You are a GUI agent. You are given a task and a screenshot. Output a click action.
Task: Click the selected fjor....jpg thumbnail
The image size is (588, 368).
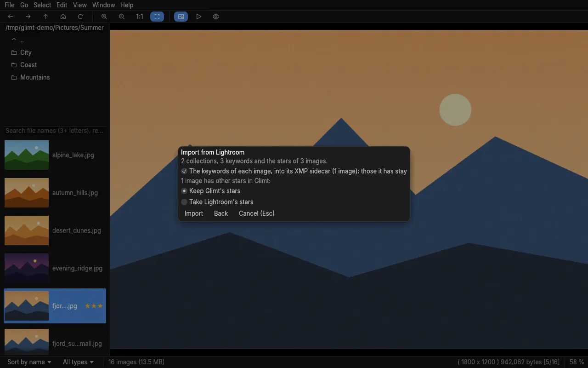point(27,306)
